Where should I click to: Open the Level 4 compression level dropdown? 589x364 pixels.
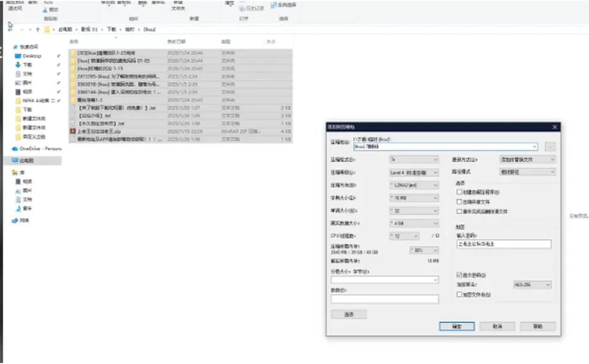click(414, 173)
